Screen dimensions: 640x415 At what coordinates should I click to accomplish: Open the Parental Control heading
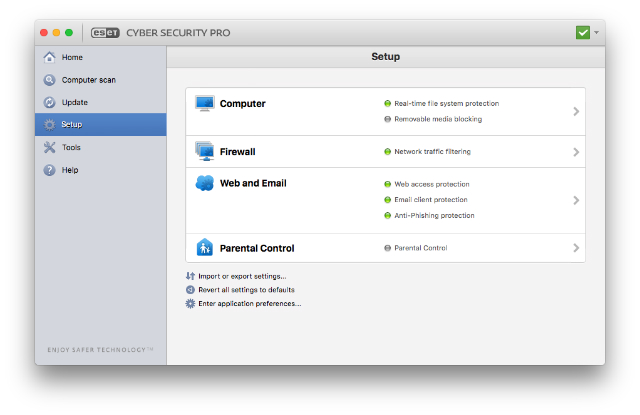coord(257,248)
